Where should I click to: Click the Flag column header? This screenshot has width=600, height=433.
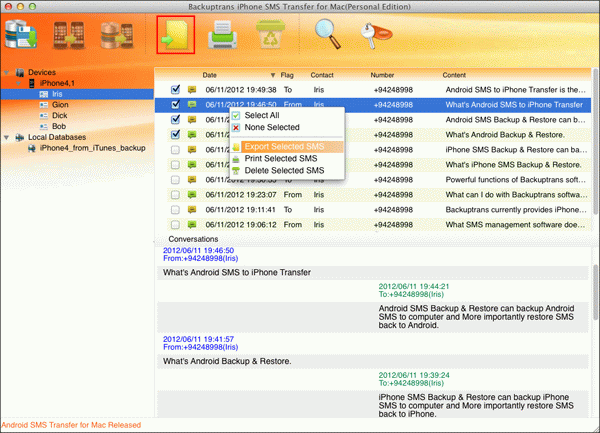pyautogui.click(x=287, y=75)
